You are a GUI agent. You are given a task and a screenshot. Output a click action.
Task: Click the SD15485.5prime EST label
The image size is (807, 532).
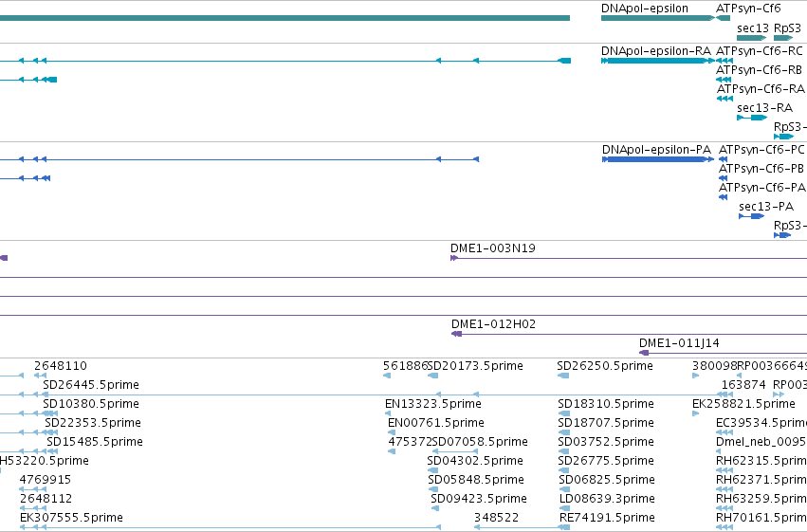(x=95, y=442)
